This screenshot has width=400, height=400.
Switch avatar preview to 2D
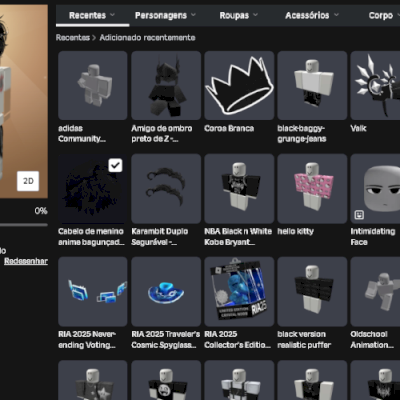pos(28,181)
